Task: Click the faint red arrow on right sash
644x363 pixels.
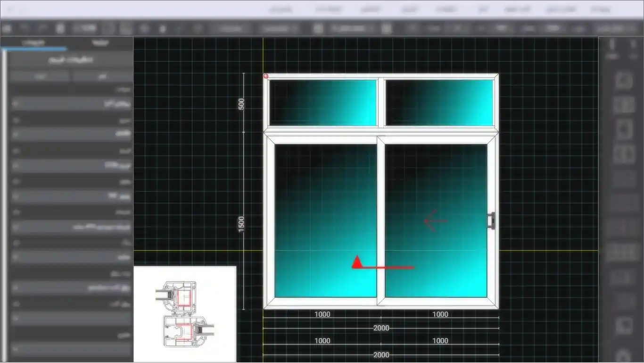Action: (435, 220)
